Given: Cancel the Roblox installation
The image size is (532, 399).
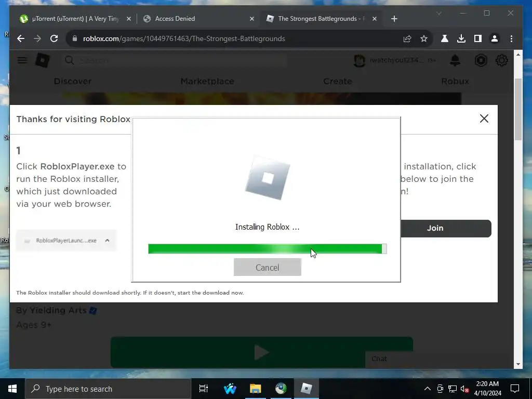Looking at the screenshot, I should 268,267.
